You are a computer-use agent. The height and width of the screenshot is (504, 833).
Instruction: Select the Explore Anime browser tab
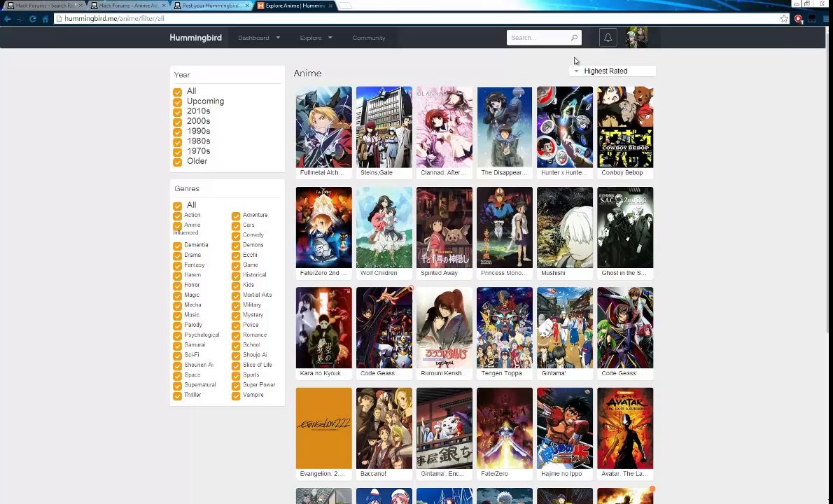click(295, 6)
